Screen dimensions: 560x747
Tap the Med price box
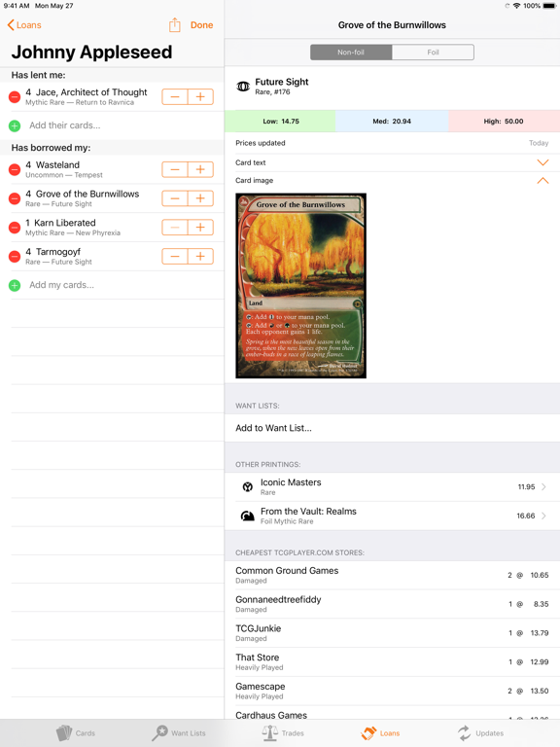392,121
